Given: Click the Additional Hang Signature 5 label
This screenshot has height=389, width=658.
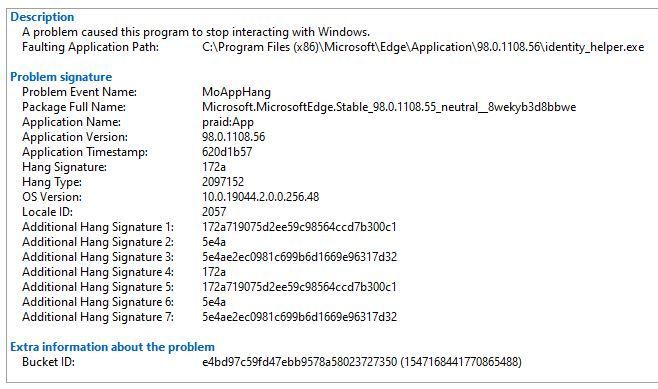Looking at the screenshot, I should (x=98, y=287).
